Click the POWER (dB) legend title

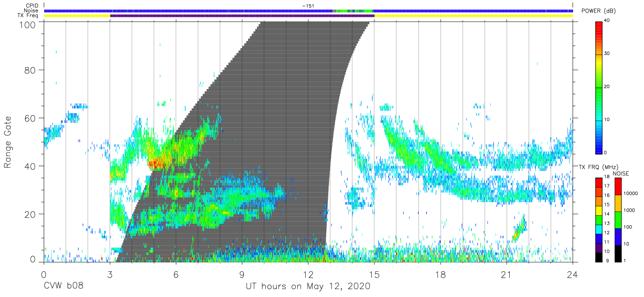tap(598, 11)
